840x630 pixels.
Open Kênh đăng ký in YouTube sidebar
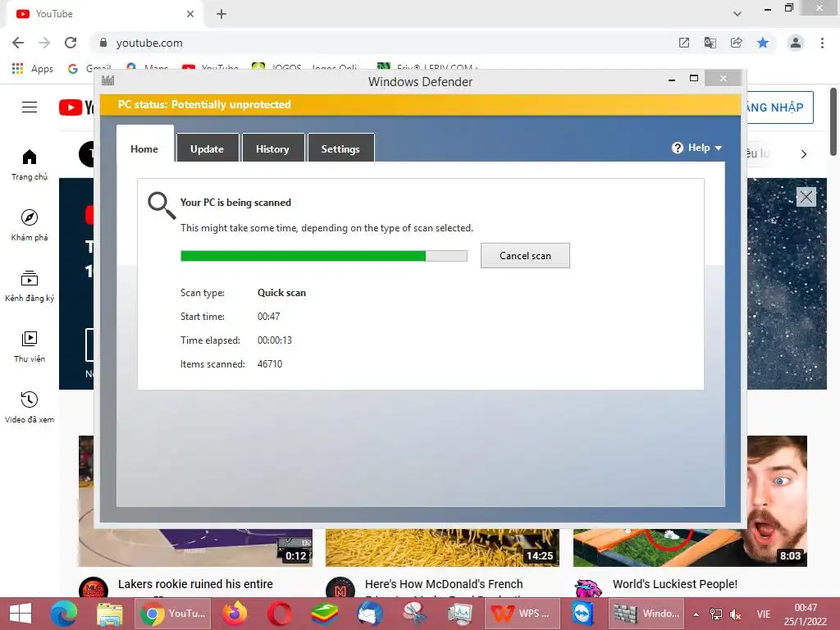[30, 286]
